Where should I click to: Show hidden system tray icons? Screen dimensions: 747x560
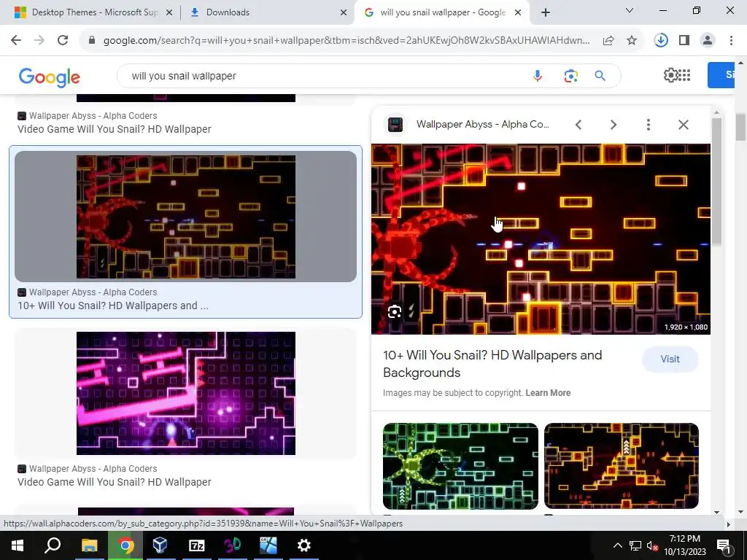point(617,545)
